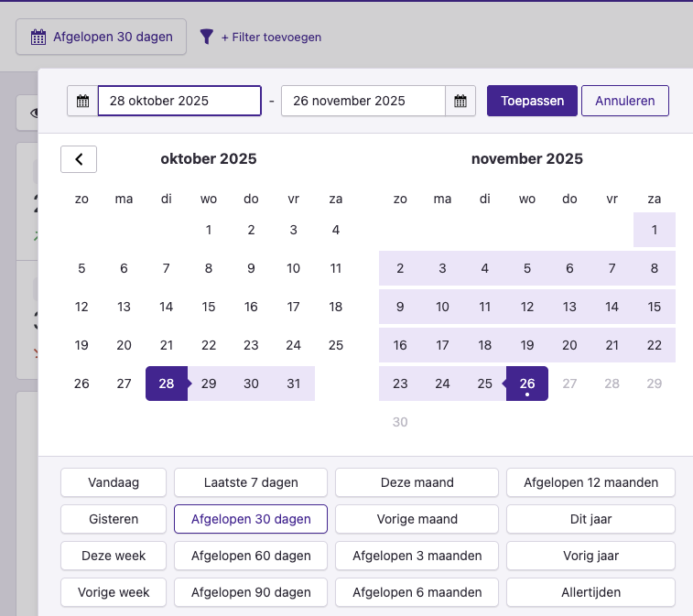Image resolution: width=693 pixels, height=616 pixels.
Task: Choose the 'Afgelopen 12 maanden' preset
Action: click(590, 482)
